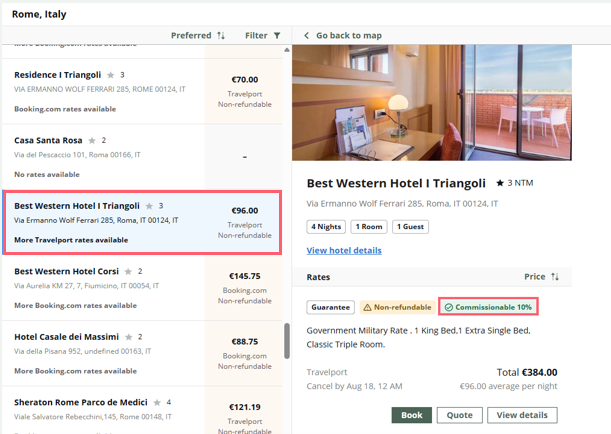The image size is (611, 434).
Task: Click star icon next to Sheraton Rome Parco
Action: pos(157,402)
